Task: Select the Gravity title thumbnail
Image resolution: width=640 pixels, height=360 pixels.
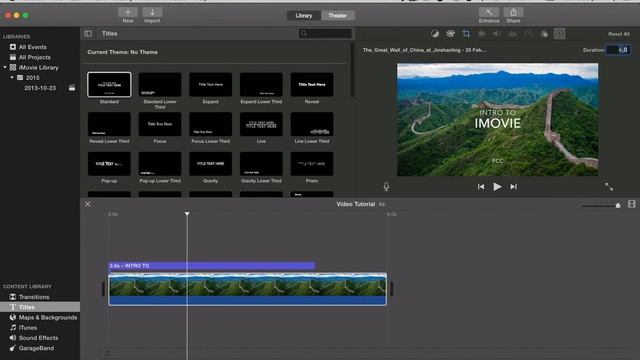Action: [x=211, y=164]
